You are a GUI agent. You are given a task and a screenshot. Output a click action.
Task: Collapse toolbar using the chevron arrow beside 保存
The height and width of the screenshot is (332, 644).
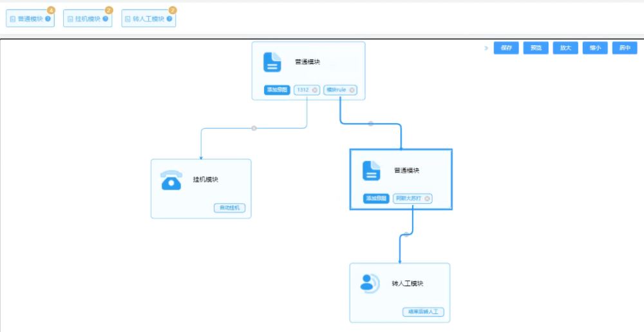coord(486,48)
